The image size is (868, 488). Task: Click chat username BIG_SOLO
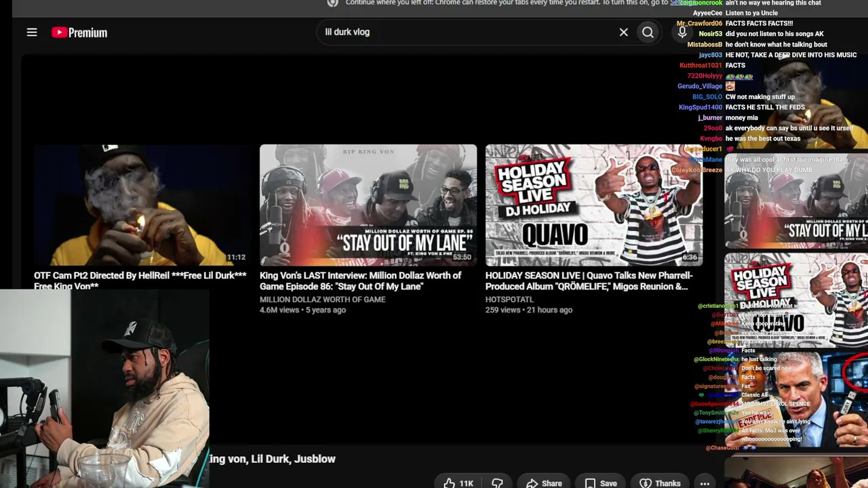(707, 97)
